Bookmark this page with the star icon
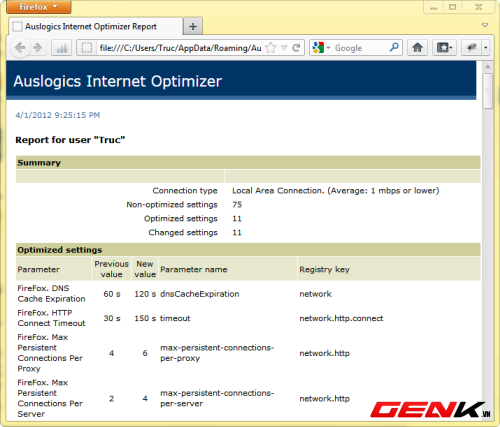Viewport: 500px width, 427px height. 271,48
